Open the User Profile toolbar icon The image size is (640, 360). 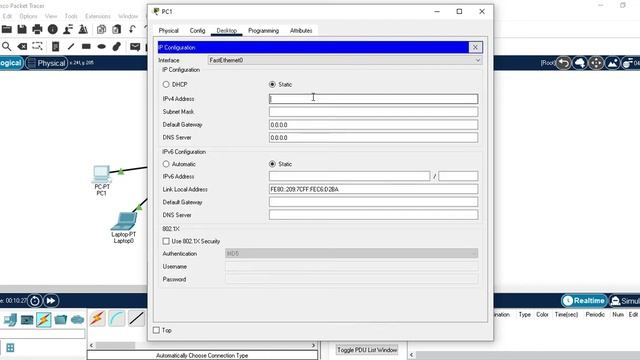tap(68, 29)
